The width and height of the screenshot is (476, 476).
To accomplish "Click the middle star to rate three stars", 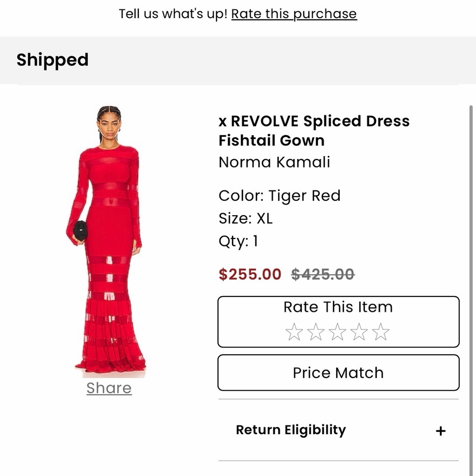I will [338, 331].
